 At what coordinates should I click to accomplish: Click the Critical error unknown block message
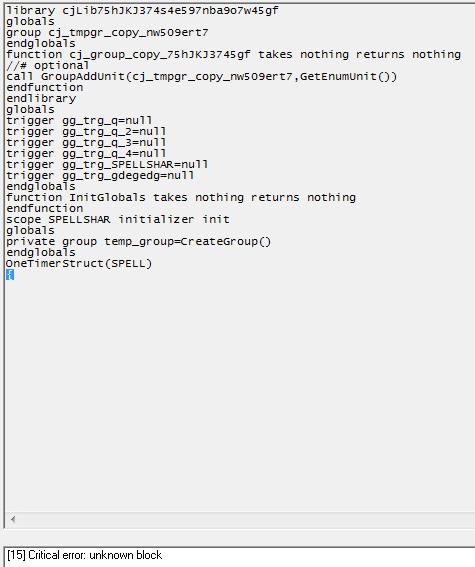point(84,555)
